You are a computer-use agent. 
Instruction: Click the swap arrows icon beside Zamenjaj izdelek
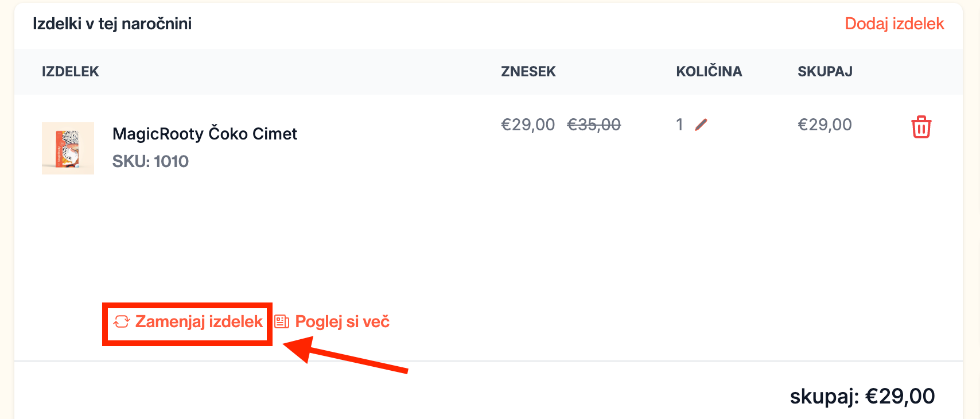pos(122,321)
